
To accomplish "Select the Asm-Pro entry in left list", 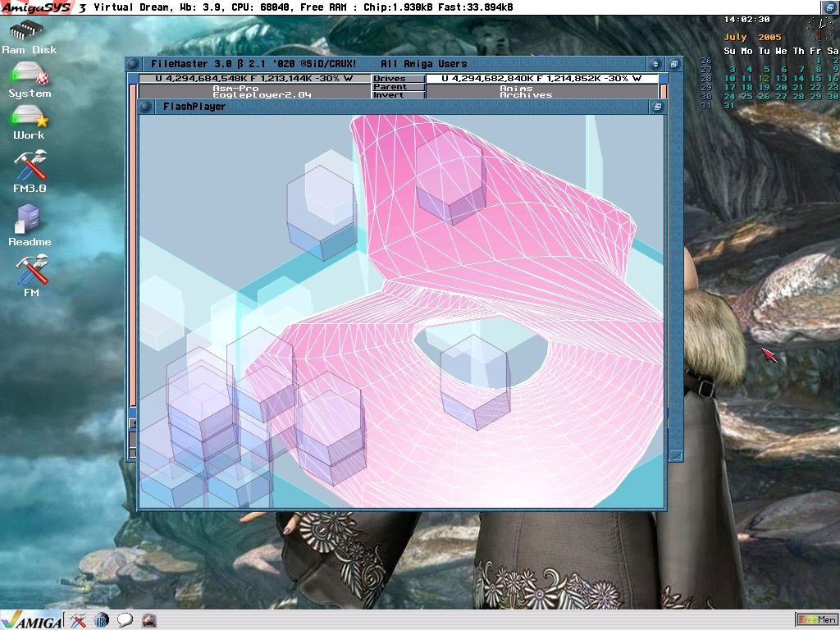I will 235,88.
